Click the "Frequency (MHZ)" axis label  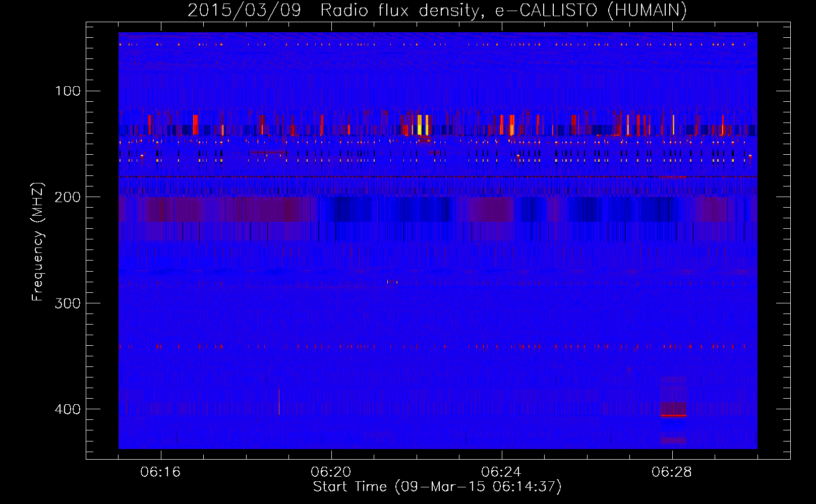coord(38,242)
